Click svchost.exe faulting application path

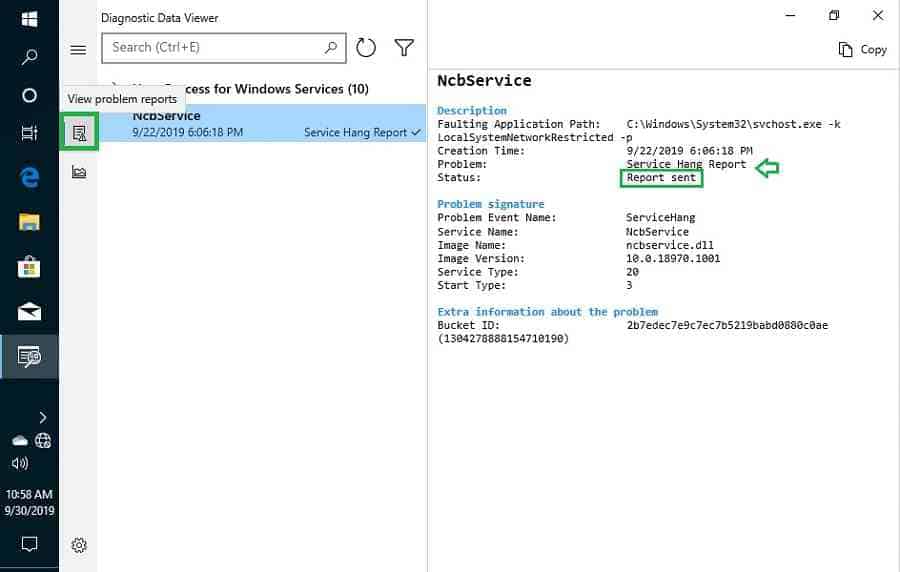(734, 124)
